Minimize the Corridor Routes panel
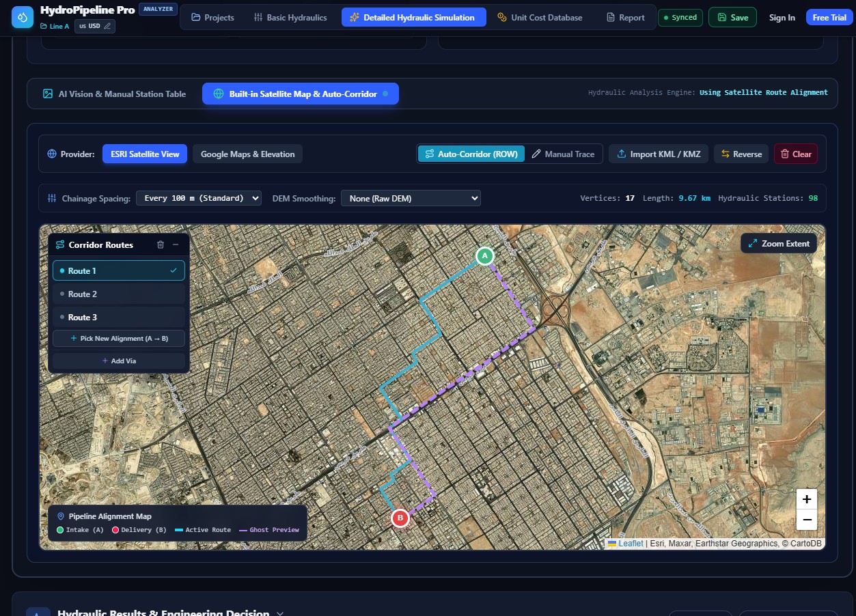Image resolution: width=856 pixels, height=616 pixels. tap(176, 244)
